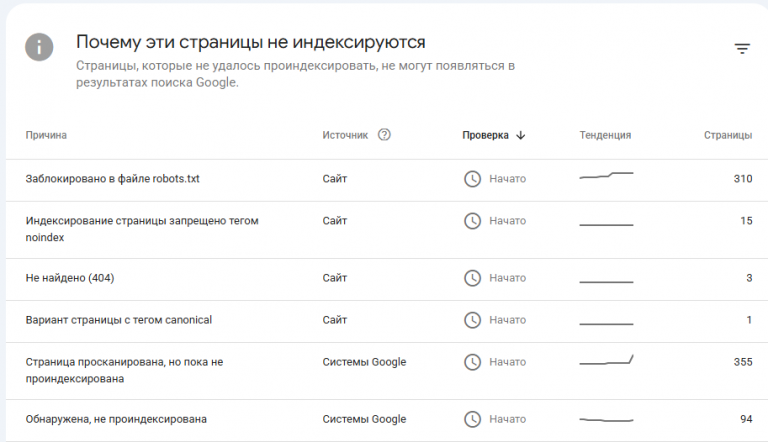Click page count 3 in 404 row
Image resolution: width=768 pixels, height=442 pixels.
pyautogui.click(x=749, y=278)
